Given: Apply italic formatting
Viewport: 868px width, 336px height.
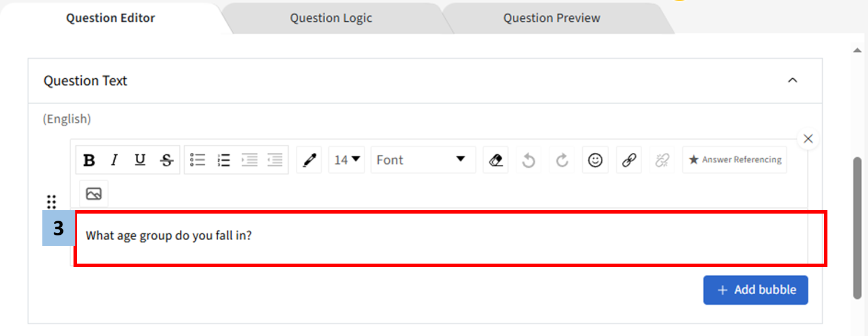Looking at the screenshot, I should [x=114, y=160].
